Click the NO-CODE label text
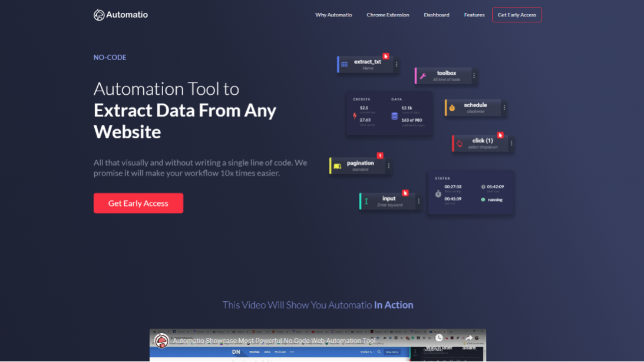The height and width of the screenshot is (362, 644). [x=110, y=58]
